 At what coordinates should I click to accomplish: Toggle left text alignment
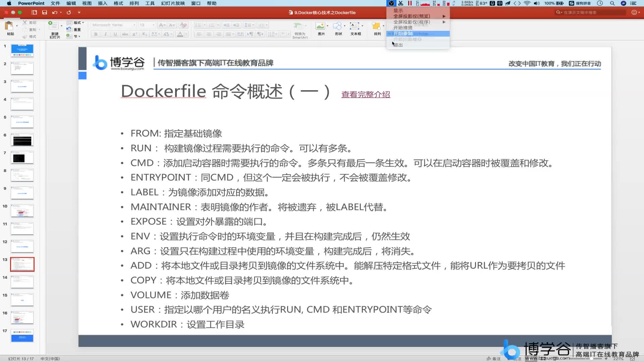tap(199, 34)
